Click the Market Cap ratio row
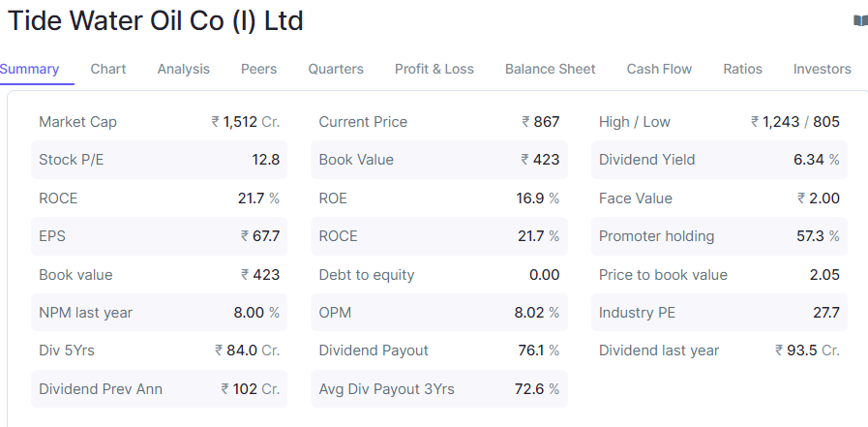Image resolution: width=868 pixels, height=427 pixels. pyautogui.click(x=159, y=122)
